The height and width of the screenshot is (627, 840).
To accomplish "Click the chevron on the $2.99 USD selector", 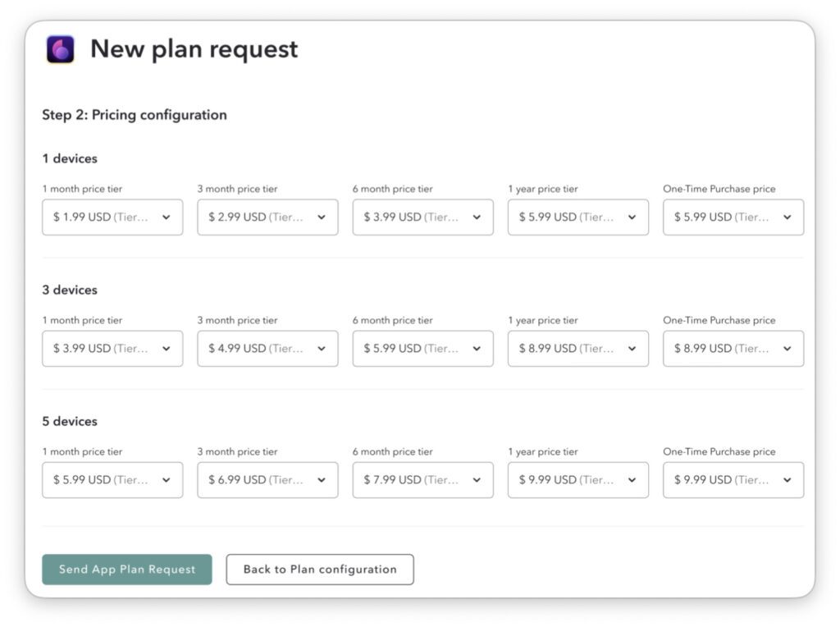I will 321,217.
